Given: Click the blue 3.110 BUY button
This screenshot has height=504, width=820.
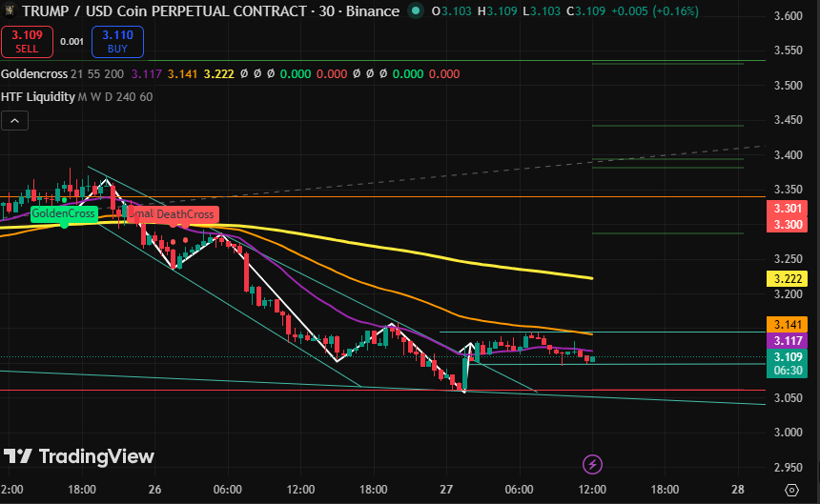Looking at the screenshot, I should click(x=117, y=42).
